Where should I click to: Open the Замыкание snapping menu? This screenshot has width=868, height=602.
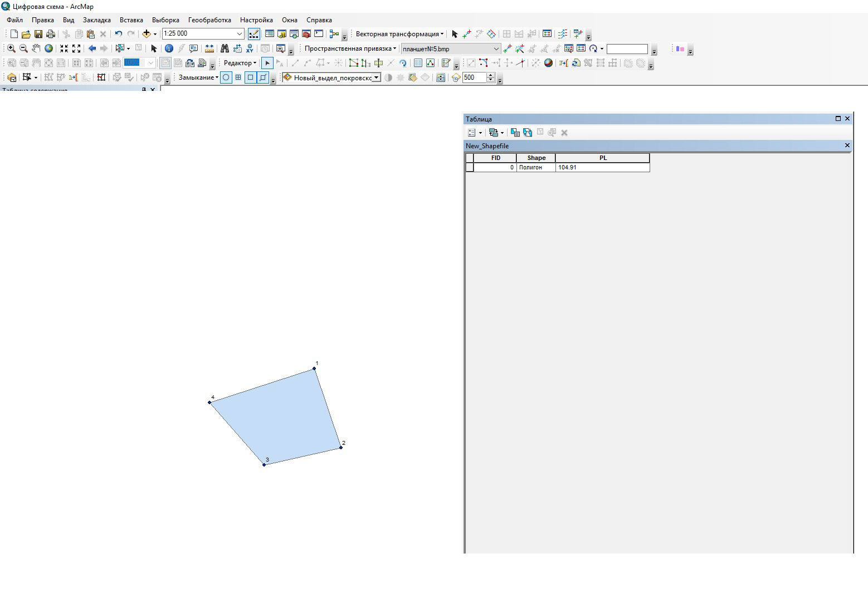tap(198, 77)
